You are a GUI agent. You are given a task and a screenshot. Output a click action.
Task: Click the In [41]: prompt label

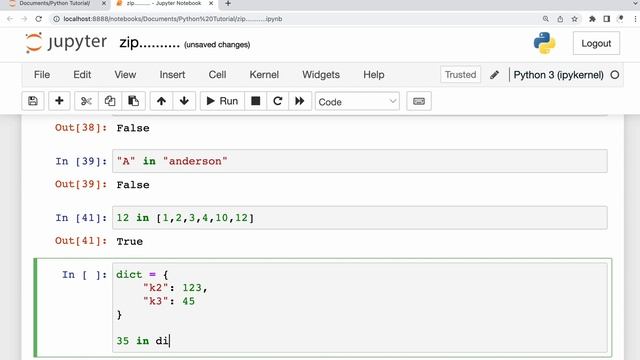click(81, 218)
